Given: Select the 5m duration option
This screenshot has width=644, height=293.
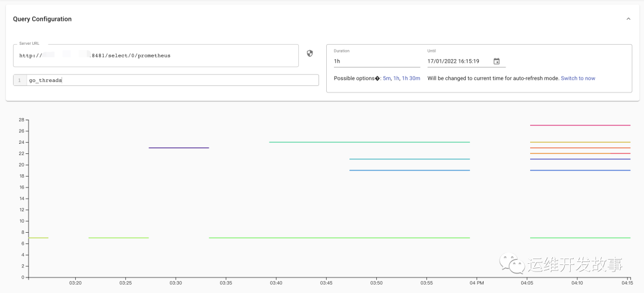Looking at the screenshot, I should pyautogui.click(x=386, y=78).
